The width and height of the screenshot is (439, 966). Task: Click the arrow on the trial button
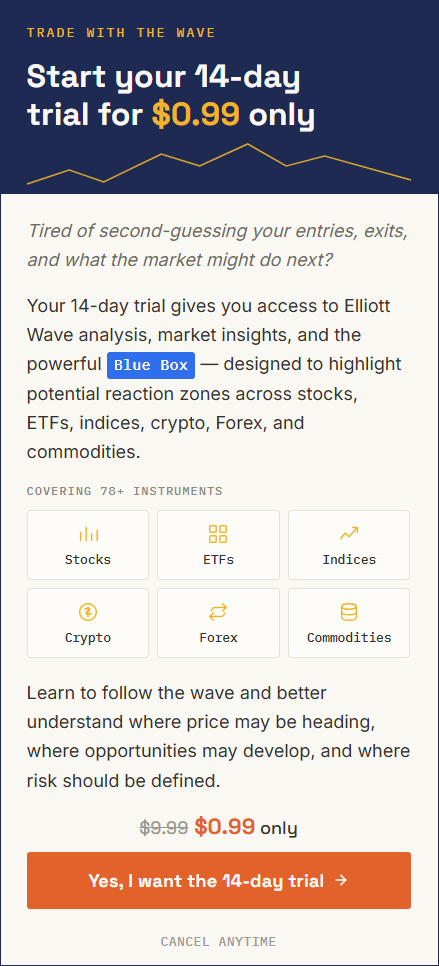click(341, 880)
